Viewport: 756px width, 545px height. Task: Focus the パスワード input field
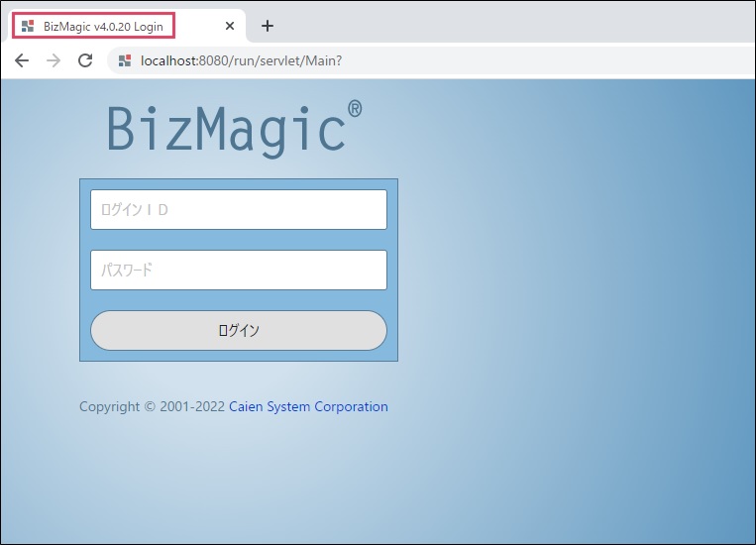click(x=239, y=270)
